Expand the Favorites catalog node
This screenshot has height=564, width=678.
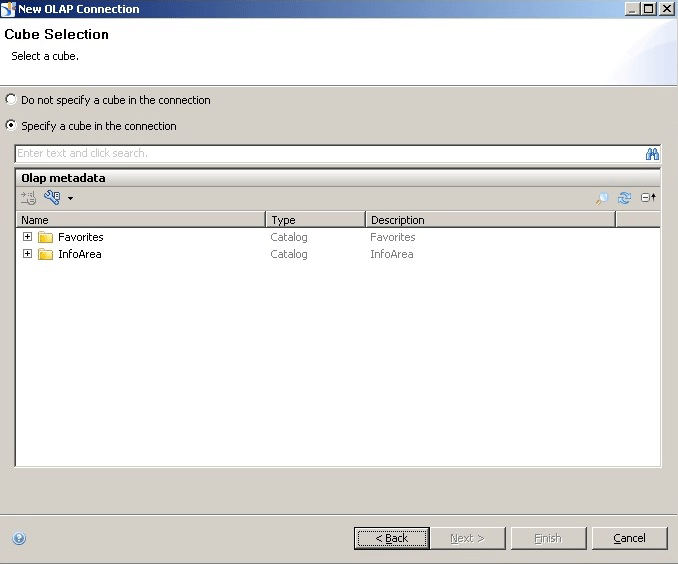pyautogui.click(x=27, y=237)
